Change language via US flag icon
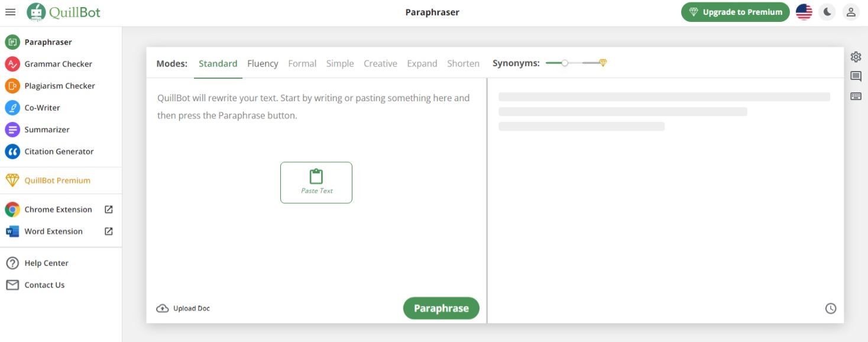Image resolution: width=868 pixels, height=342 pixels. pos(804,12)
